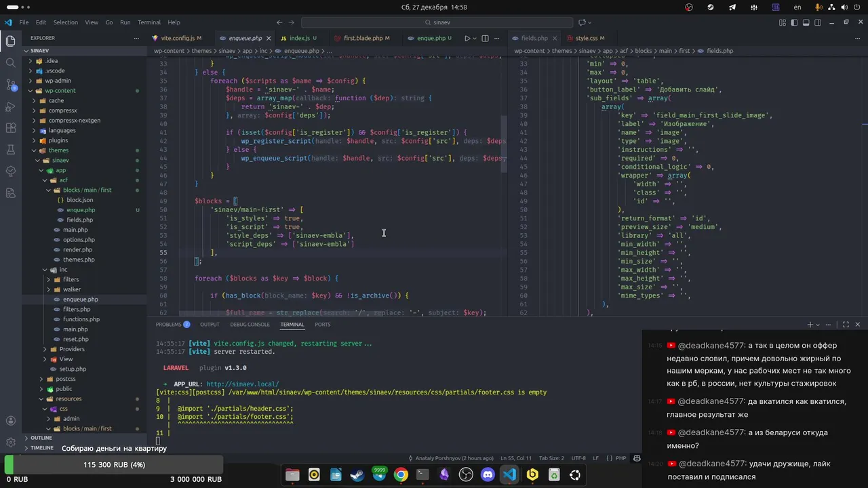Select PHP language mode in status bar
Image resolution: width=868 pixels, height=488 pixels.
click(620, 458)
